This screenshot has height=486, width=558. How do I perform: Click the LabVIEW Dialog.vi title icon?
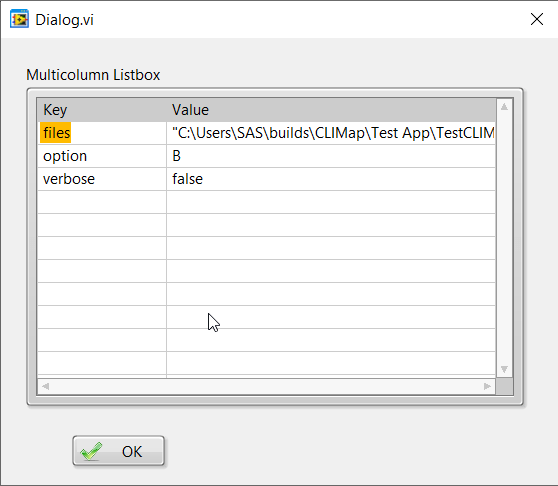point(19,19)
